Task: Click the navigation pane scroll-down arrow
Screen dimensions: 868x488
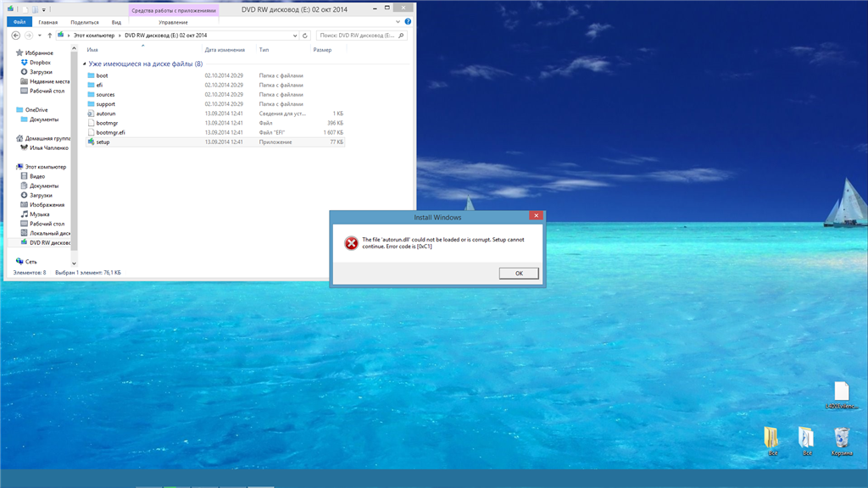Action: point(74,263)
